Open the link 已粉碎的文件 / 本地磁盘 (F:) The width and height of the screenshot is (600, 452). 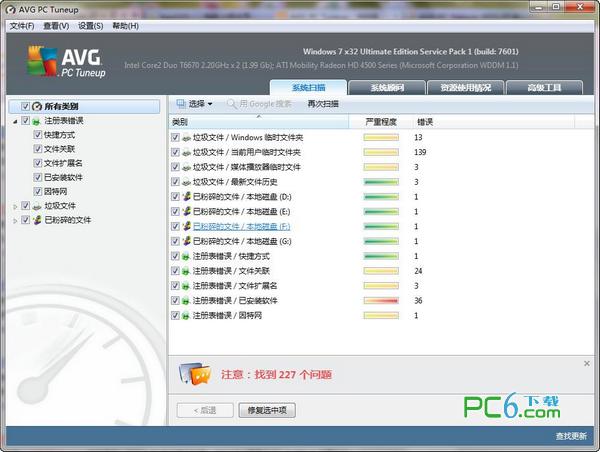pyautogui.click(x=241, y=227)
